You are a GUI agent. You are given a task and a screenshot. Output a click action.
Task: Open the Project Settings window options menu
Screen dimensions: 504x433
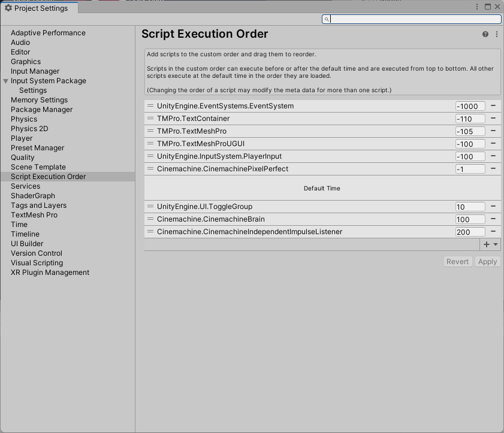coord(477,7)
